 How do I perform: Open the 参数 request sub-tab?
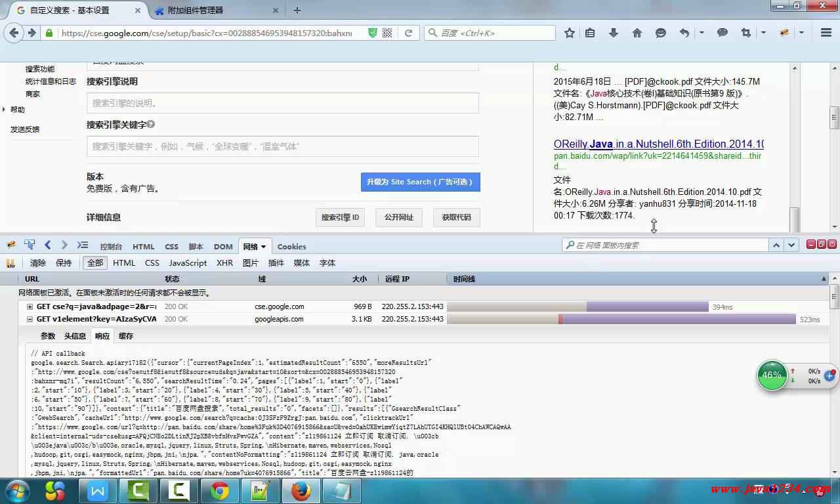(x=48, y=336)
